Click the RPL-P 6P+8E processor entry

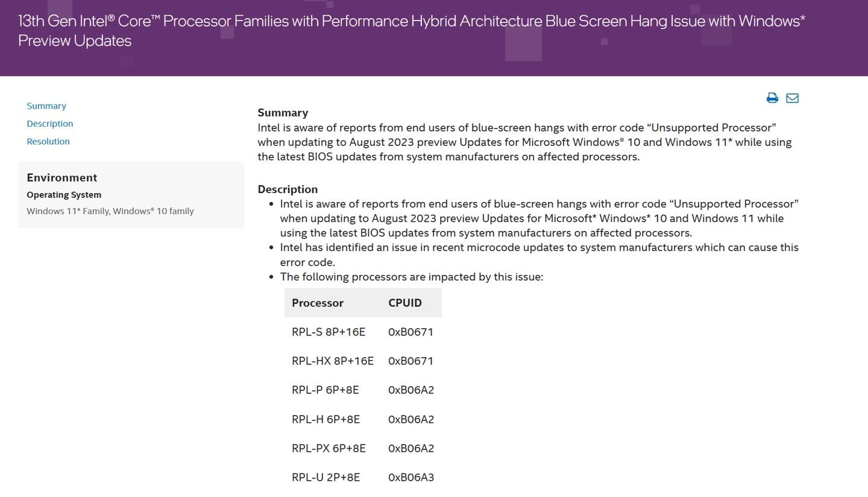[x=325, y=390]
